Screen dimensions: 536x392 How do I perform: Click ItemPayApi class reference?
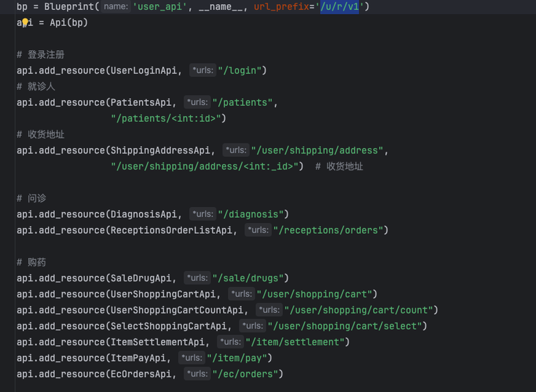(138, 358)
